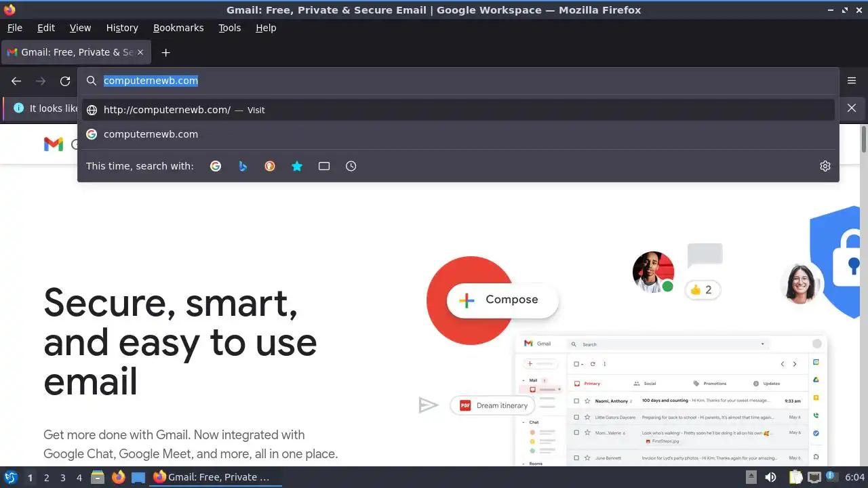The height and width of the screenshot is (488, 868).
Task: Click the network status tray icon
Action: [x=814, y=478]
